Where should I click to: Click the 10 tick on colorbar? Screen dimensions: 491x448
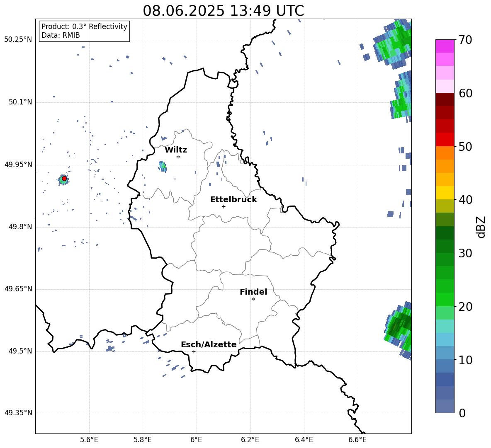click(x=465, y=360)
